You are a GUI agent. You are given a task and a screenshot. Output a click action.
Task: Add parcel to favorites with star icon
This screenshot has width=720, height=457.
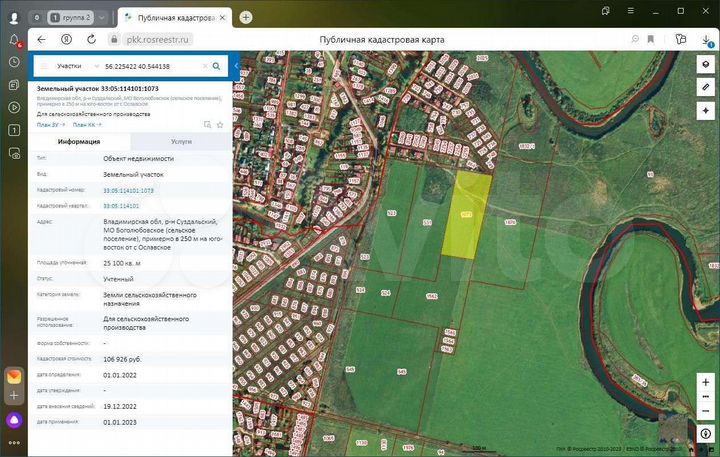tap(221, 125)
